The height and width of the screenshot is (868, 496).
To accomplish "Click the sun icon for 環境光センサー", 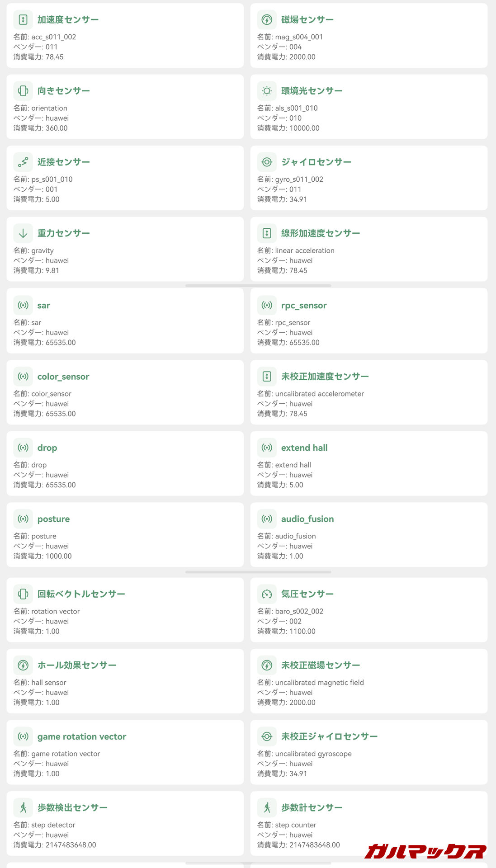I will (x=267, y=91).
